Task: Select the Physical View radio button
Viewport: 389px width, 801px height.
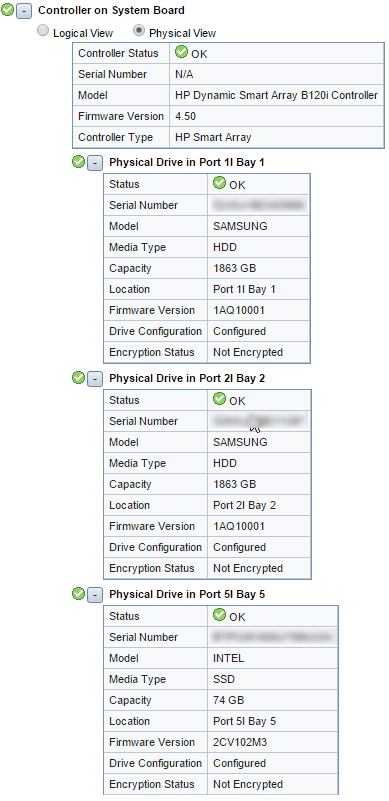Action: pyautogui.click(x=139, y=31)
